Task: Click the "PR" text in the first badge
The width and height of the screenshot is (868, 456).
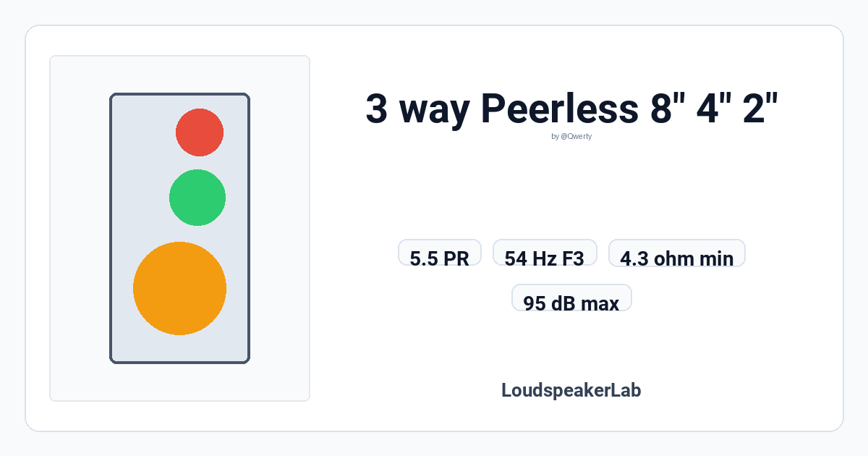Action: (x=457, y=258)
